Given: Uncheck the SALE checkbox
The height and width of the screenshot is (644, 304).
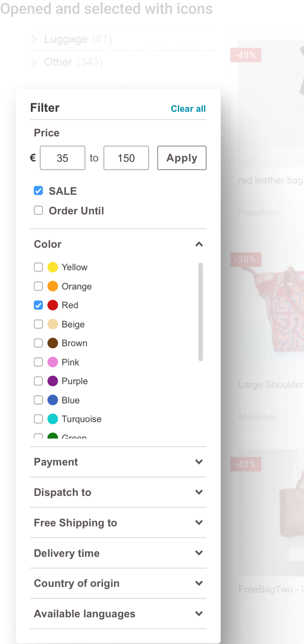Looking at the screenshot, I should click(x=38, y=191).
